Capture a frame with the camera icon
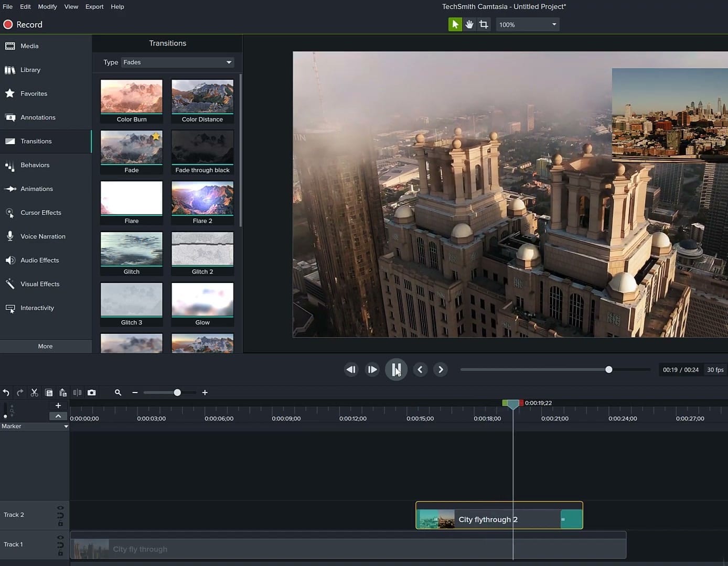Image resolution: width=728 pixels, height=566 pixels. pyautogui.click(x=92, y=392)
